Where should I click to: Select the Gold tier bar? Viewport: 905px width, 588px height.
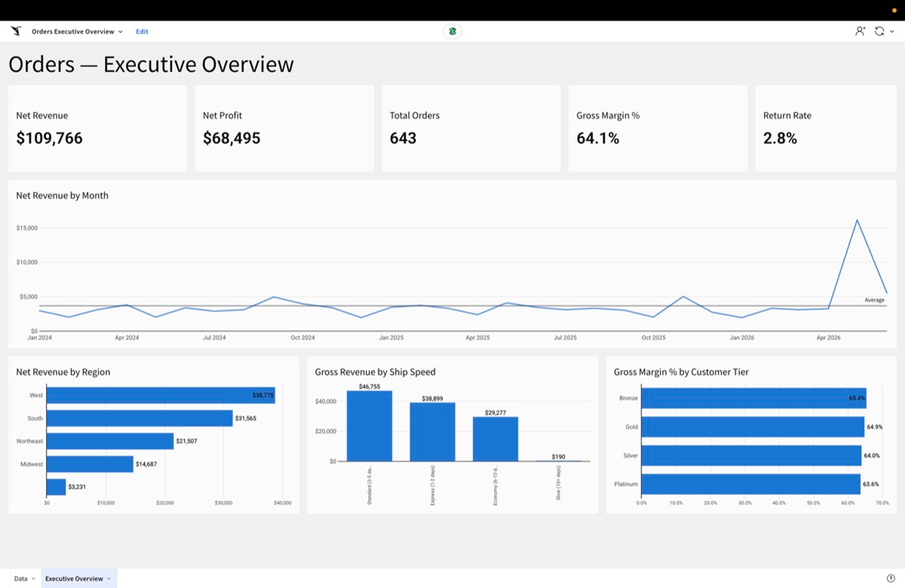click(x=753, y=427)
